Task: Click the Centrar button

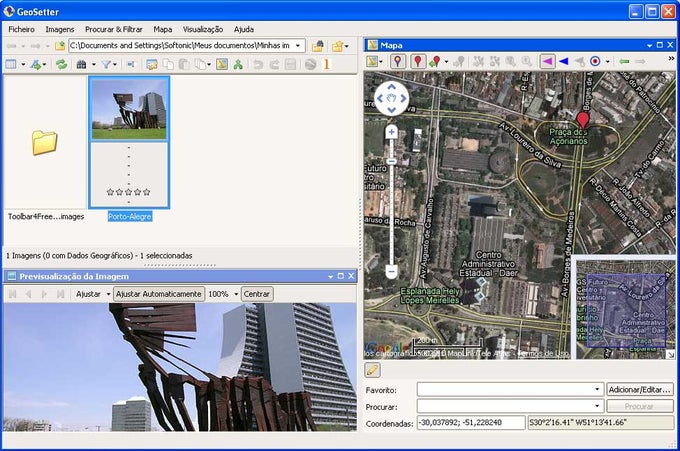Action: (257, 294)
